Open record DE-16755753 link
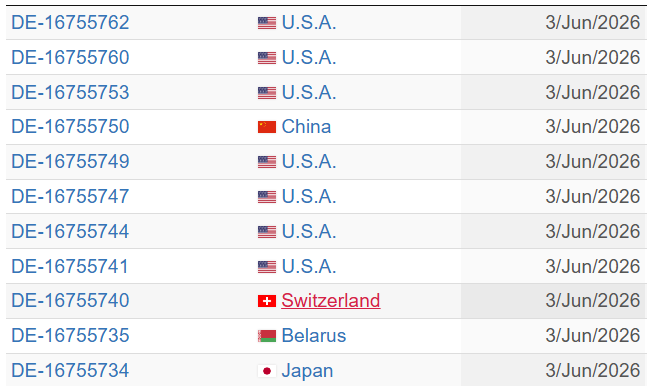Viewport: 647px width, 386px height. pos(70,92)
